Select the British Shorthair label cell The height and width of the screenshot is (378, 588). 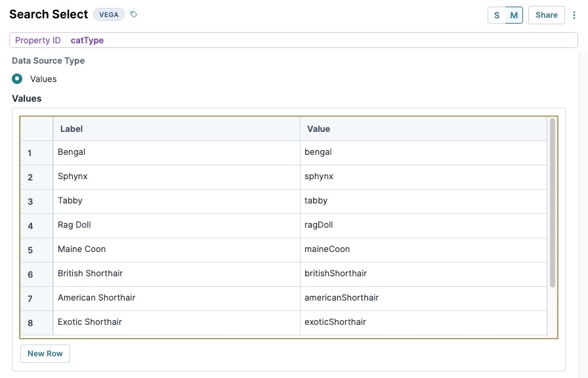click(x=177, y=274)
